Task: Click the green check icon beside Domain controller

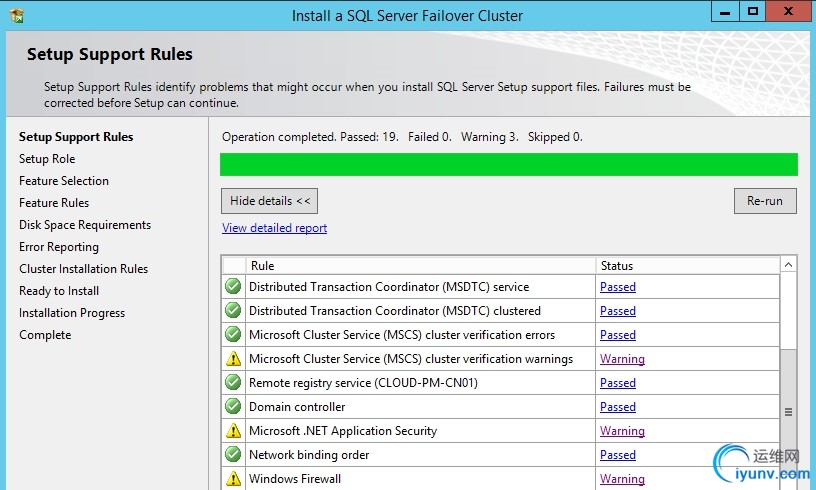Action: [x=233, y=407]
